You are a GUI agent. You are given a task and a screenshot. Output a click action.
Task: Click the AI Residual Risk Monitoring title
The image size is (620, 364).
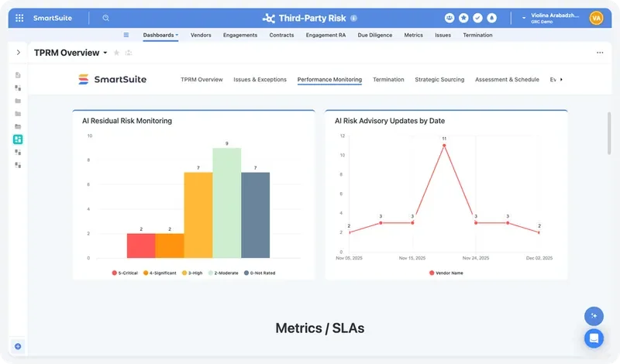tap(127, 121)
